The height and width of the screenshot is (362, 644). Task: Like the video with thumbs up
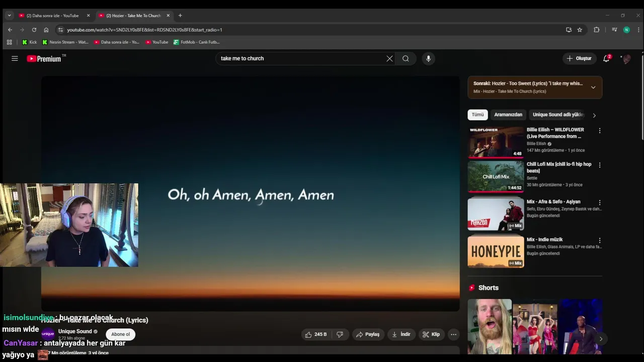[x=315, y=334]
